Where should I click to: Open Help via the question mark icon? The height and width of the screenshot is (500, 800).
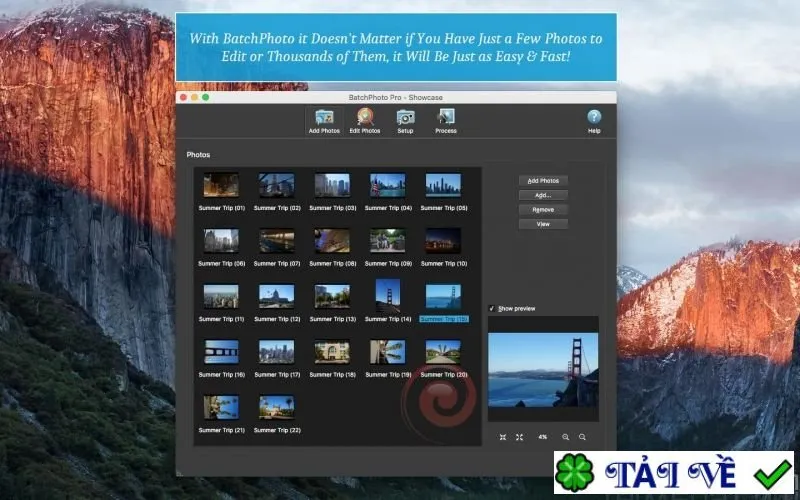(x=594, y=121)
